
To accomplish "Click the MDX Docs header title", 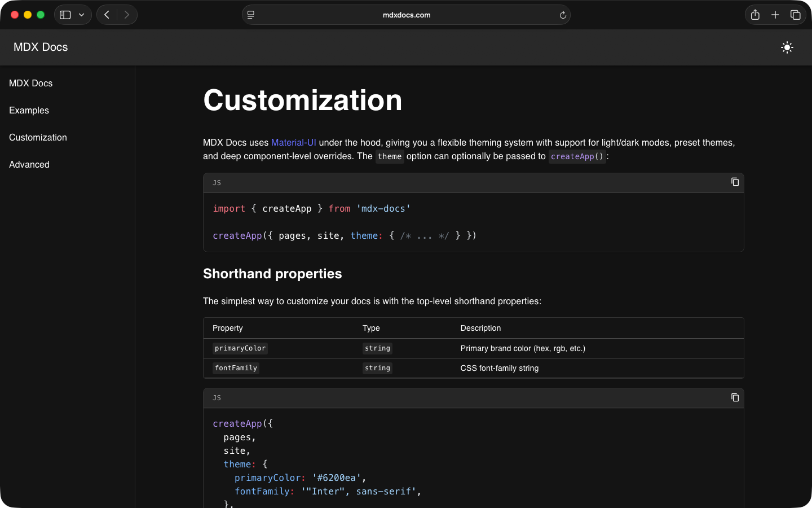I will coord(40,47).
